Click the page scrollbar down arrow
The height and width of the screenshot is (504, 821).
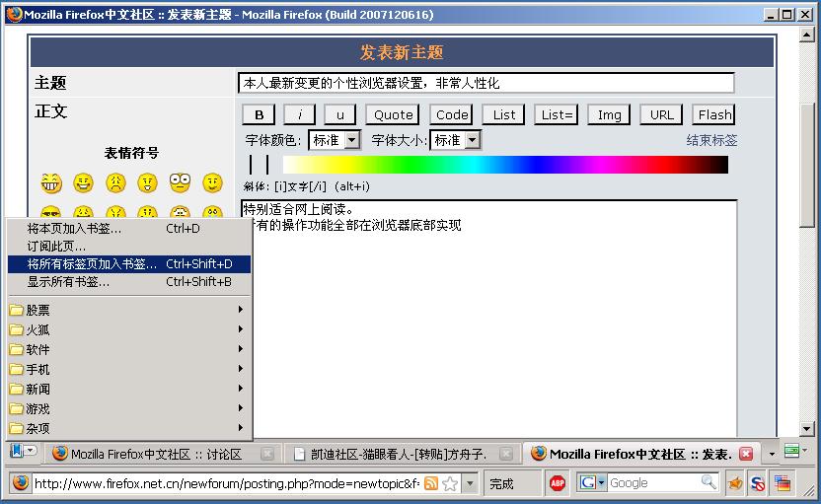coord(806,429)
